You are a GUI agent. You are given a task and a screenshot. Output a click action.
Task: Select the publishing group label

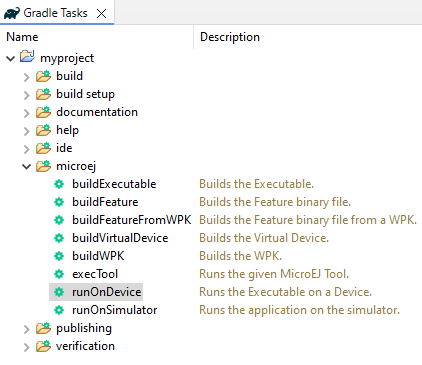click(84, 328)
